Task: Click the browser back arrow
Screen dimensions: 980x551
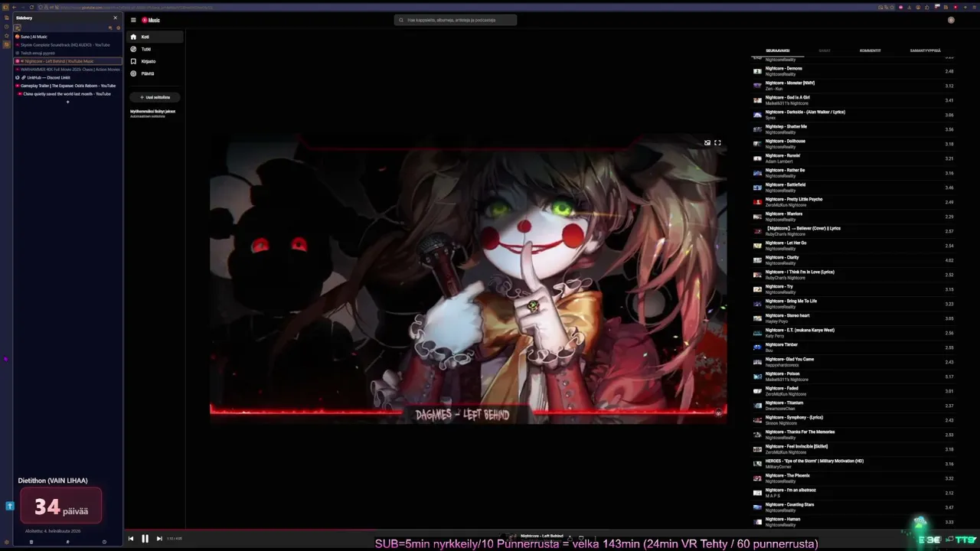Action: point(14,7)
